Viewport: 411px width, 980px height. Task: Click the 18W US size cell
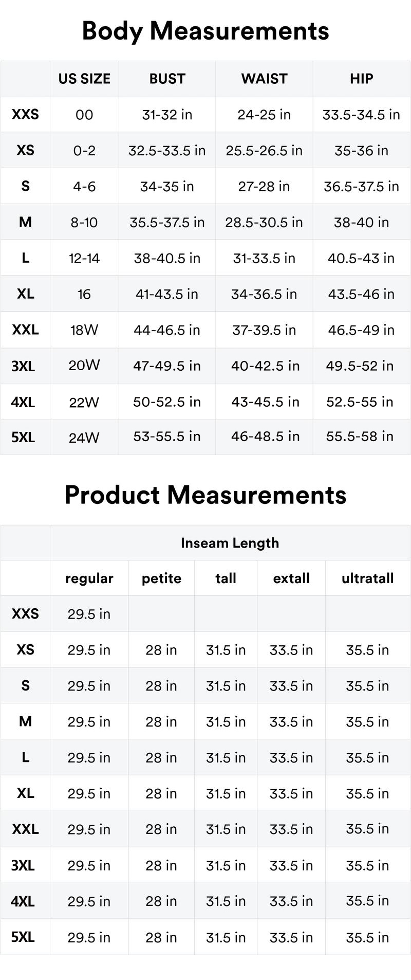84,330
